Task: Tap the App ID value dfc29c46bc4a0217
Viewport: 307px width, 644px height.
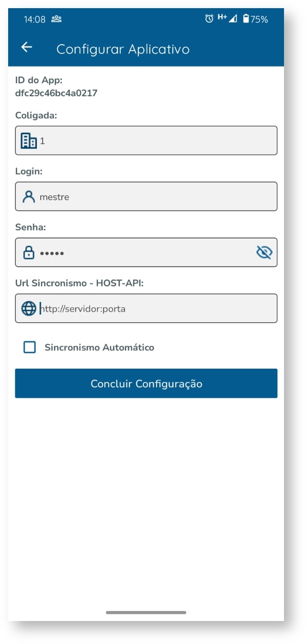Action: 57,93
